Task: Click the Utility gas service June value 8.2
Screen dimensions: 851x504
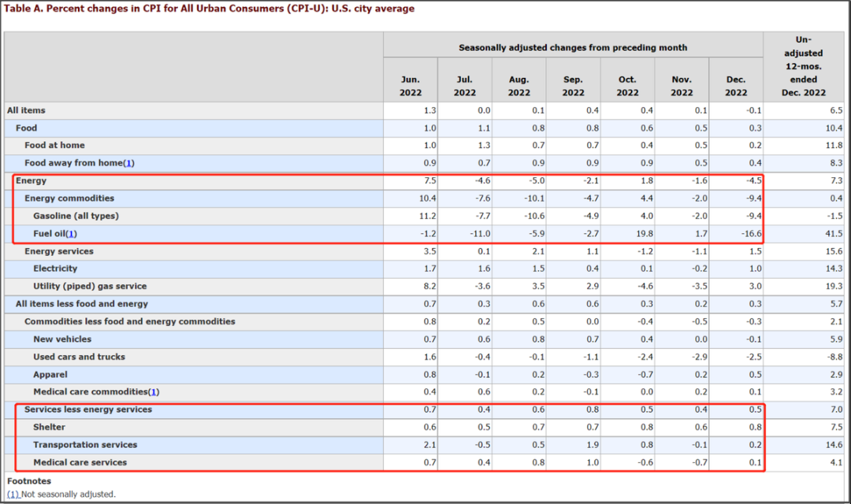Action: click(x=430, y=287)
